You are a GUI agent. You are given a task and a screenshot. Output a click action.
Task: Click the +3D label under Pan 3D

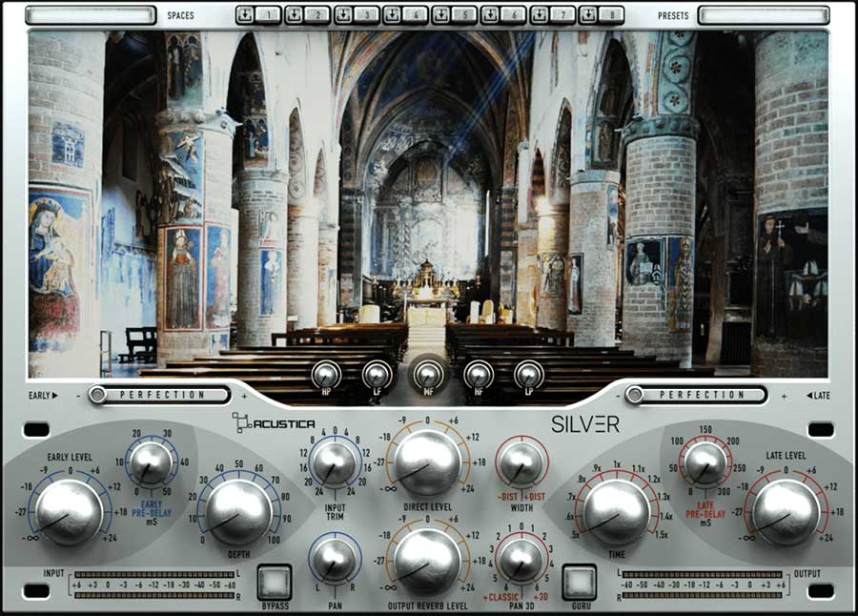[x=541, y=597]
